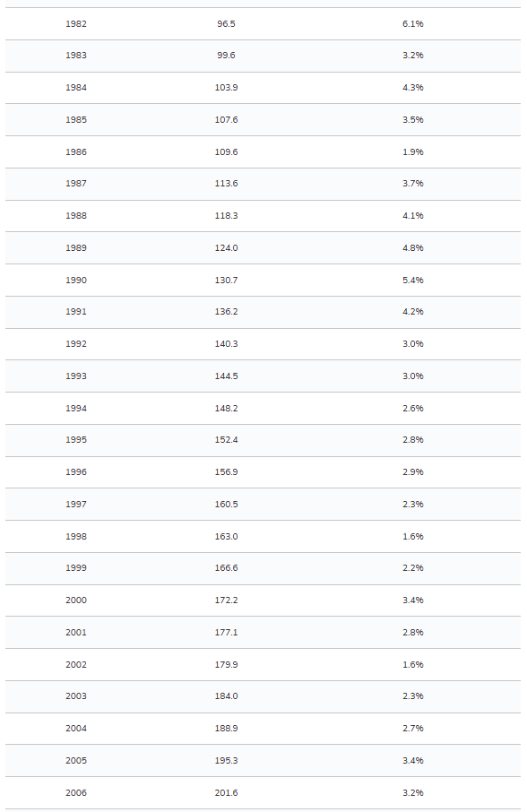Select the 2005 year cell
527x812 pixels.
pos(75,760)
